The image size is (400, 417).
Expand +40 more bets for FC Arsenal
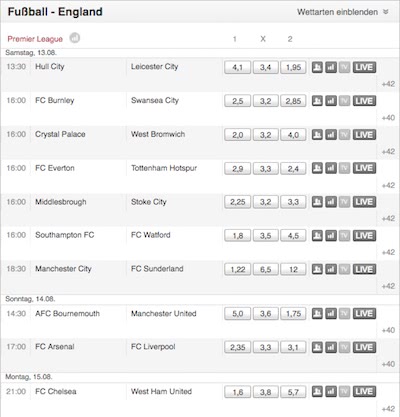pyautogui.click(x=388, y=364)
